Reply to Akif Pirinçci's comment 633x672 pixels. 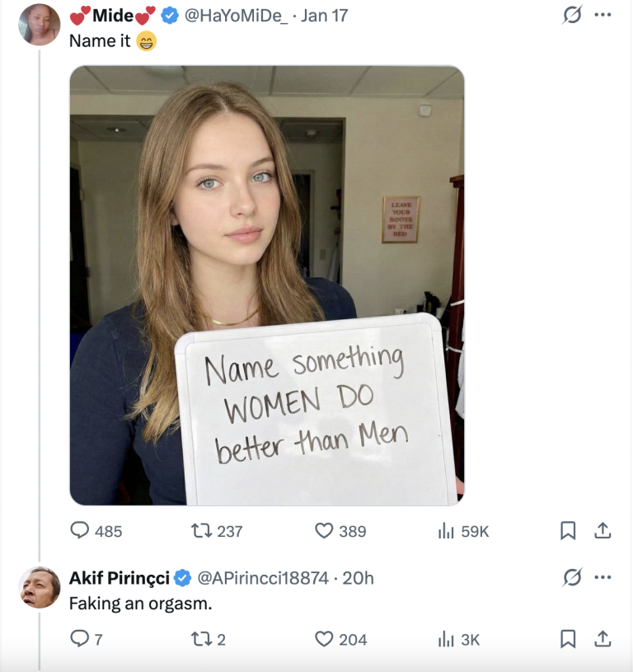pos(80,639)
